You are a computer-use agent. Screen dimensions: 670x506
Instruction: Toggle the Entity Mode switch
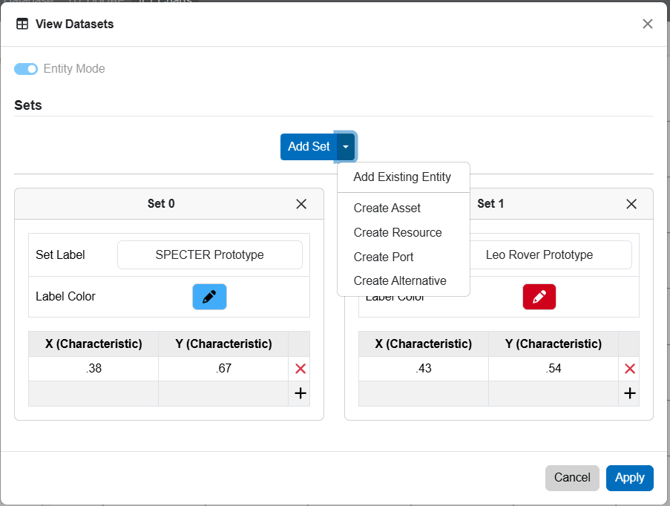point(26,69)
